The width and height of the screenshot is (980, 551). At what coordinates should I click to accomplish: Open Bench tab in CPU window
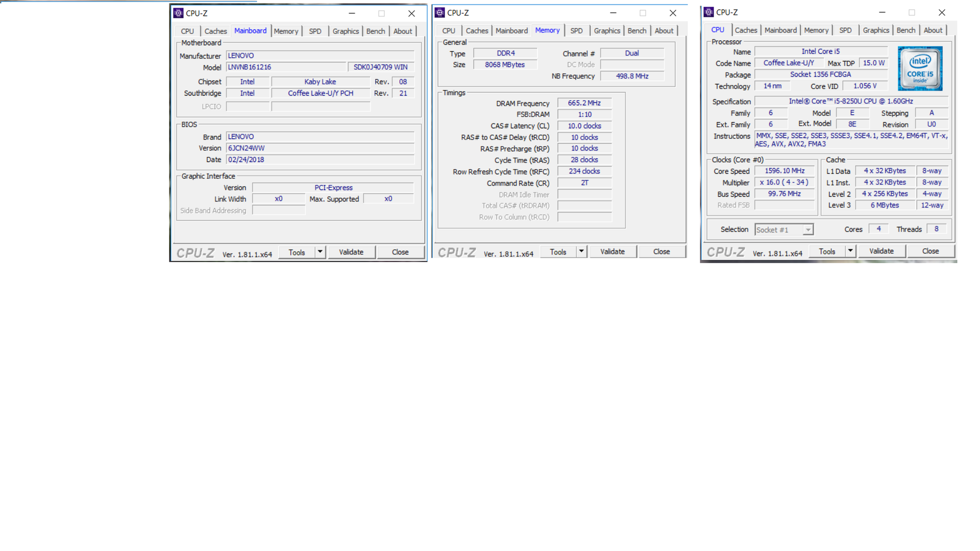tap(906, 30)
